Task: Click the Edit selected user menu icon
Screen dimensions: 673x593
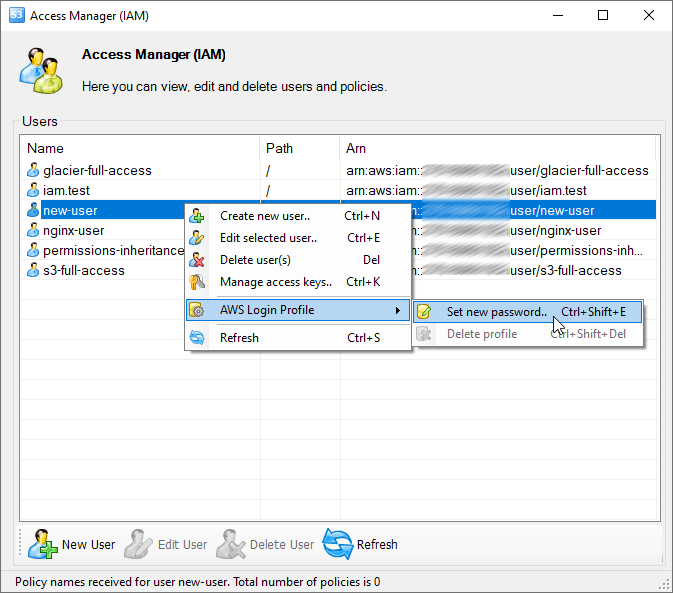Action: coord(197,238)
